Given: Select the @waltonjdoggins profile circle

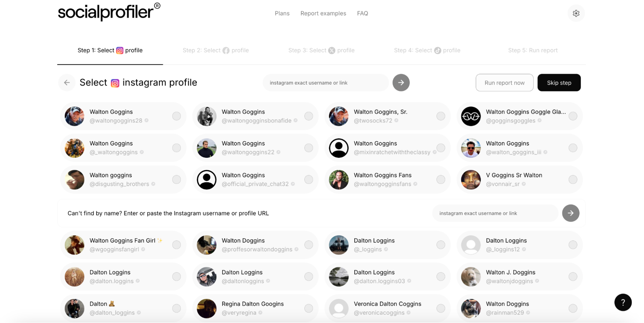Looking at the screenshot, I should (x=573, y=277).
